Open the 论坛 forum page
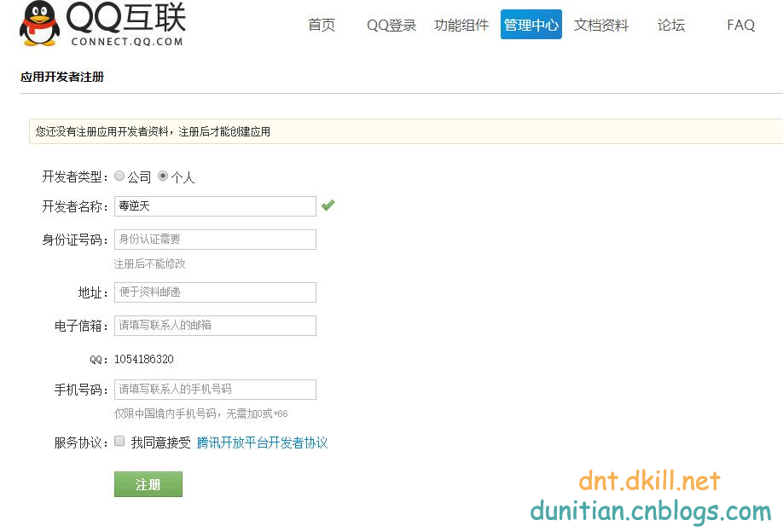This screenshot has width=783, height=532. point(671,25)
